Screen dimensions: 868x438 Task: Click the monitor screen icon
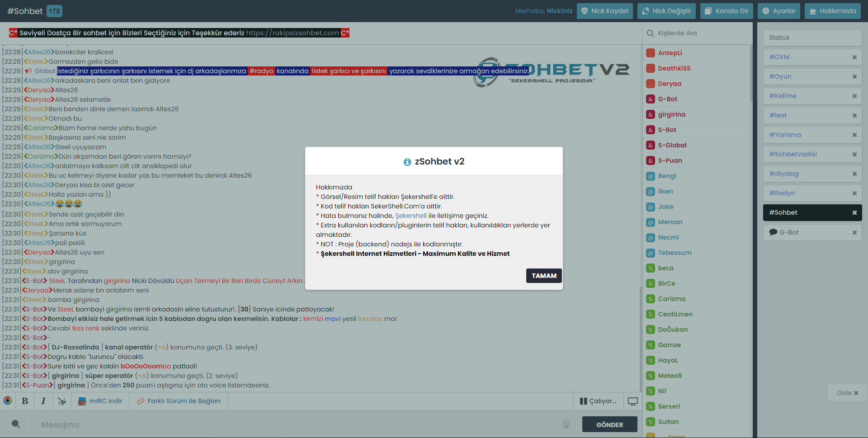(633, 401)
